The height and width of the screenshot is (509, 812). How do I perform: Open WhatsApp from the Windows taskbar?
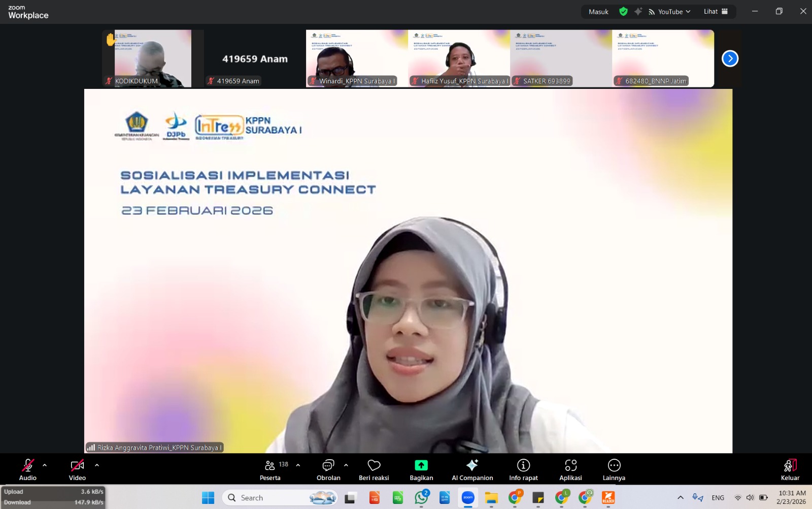(421, 498)
